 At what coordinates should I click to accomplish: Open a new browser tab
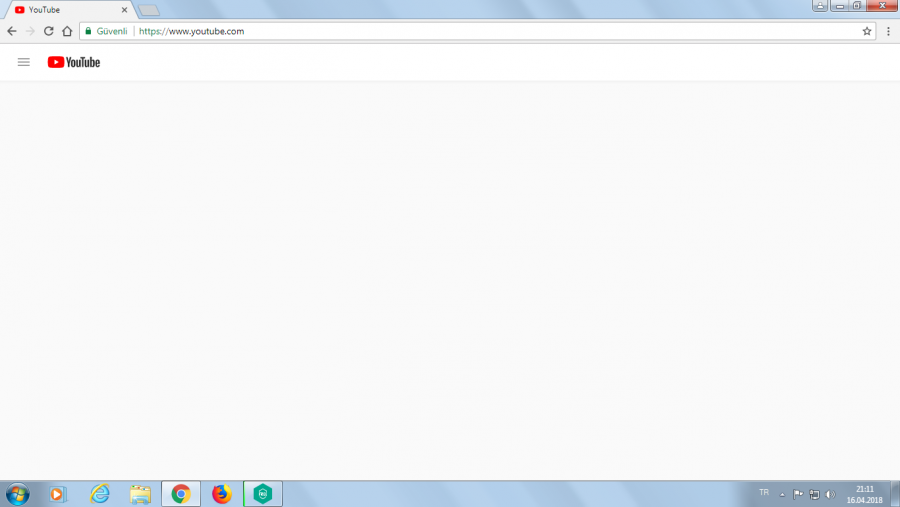coord(149,10)
